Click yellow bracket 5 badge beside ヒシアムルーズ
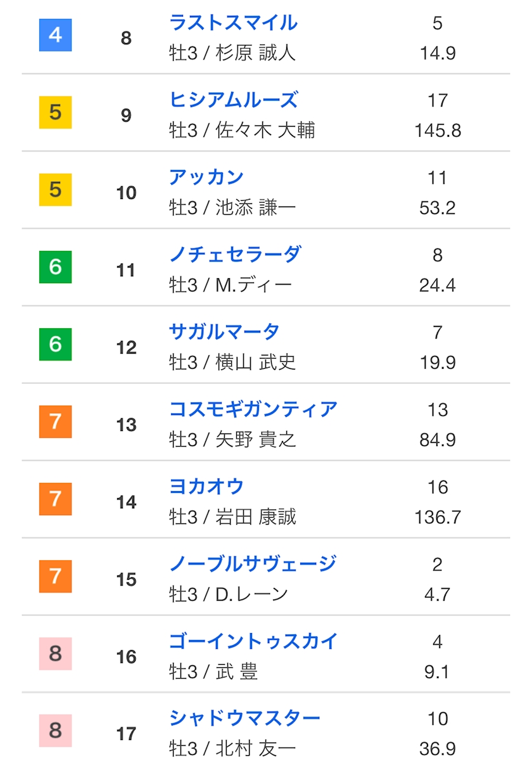Screen dimensions: 532x768 [x=56, y=112]
